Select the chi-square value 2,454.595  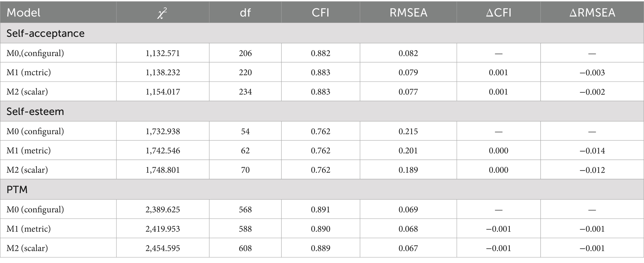(163, 248)
